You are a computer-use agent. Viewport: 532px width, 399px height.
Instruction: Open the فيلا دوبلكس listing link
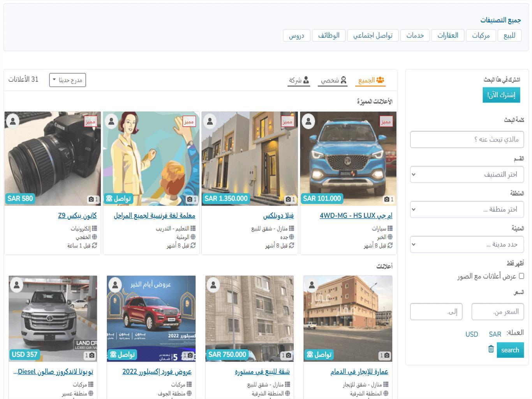coord(278,215)
